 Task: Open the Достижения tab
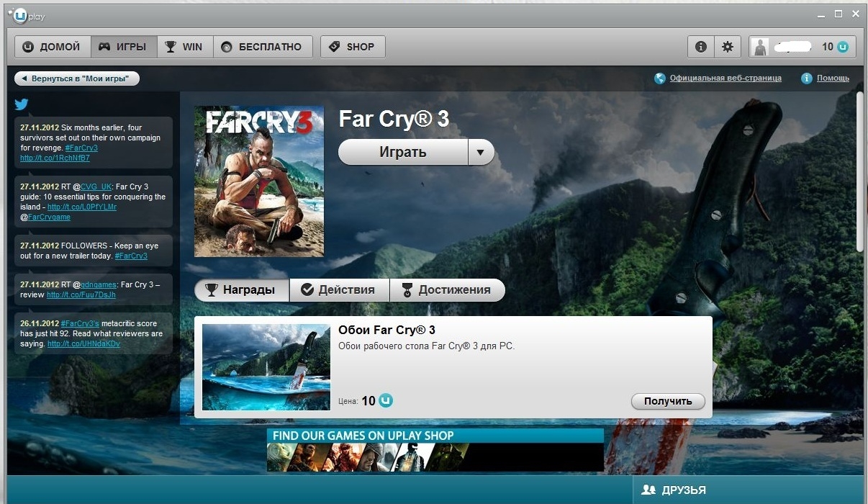(x=447, y=290)
